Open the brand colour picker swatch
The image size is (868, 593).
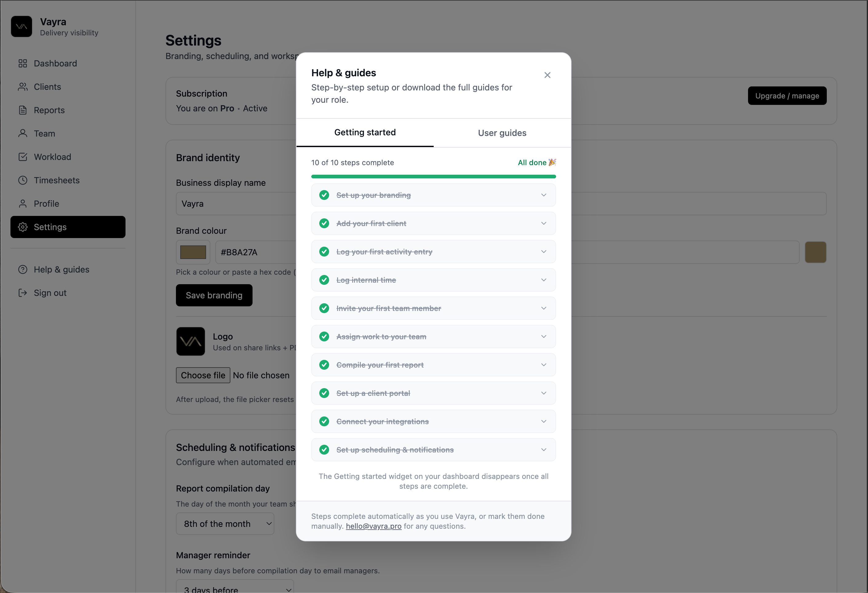tap(193, 252)
